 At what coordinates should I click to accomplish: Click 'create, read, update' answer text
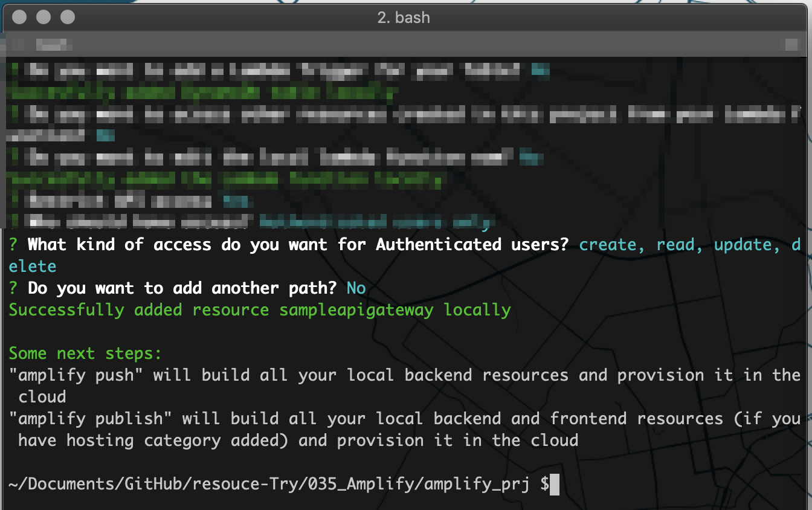point(675,245)
